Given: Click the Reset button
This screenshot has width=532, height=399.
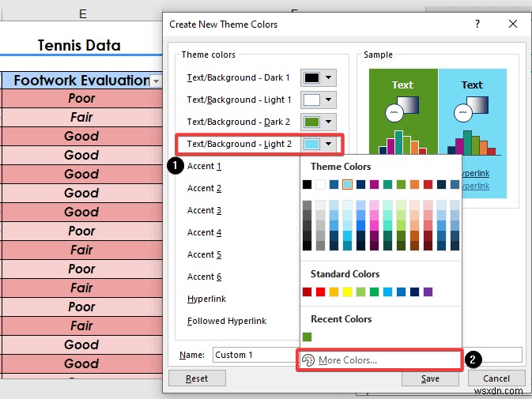Looking at the screenshot, I should coord(197,378).
